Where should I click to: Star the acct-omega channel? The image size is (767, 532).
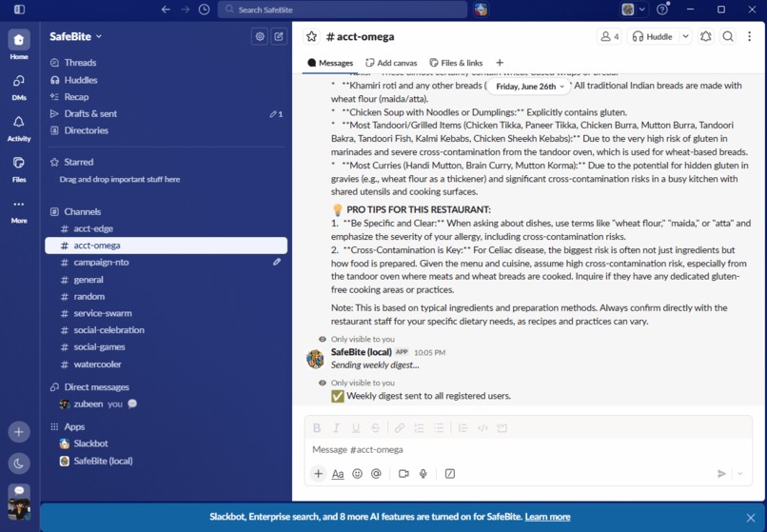(x=311, y=36)
